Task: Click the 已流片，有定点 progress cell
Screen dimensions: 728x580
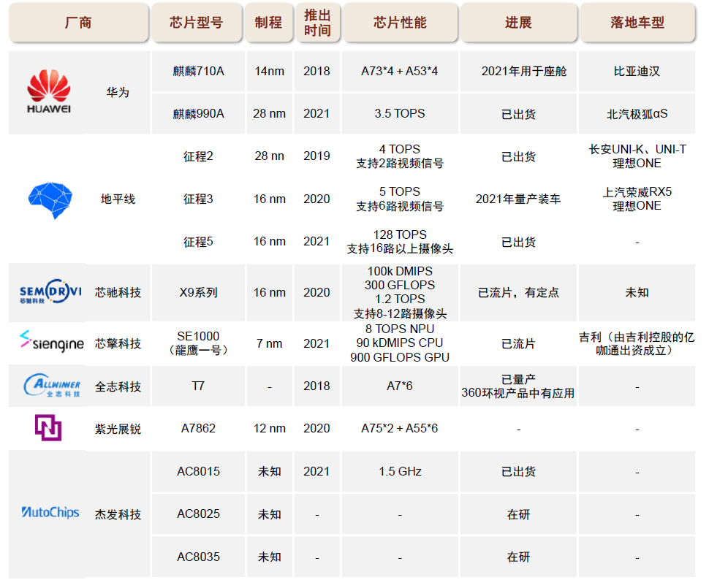Action: 519,292
